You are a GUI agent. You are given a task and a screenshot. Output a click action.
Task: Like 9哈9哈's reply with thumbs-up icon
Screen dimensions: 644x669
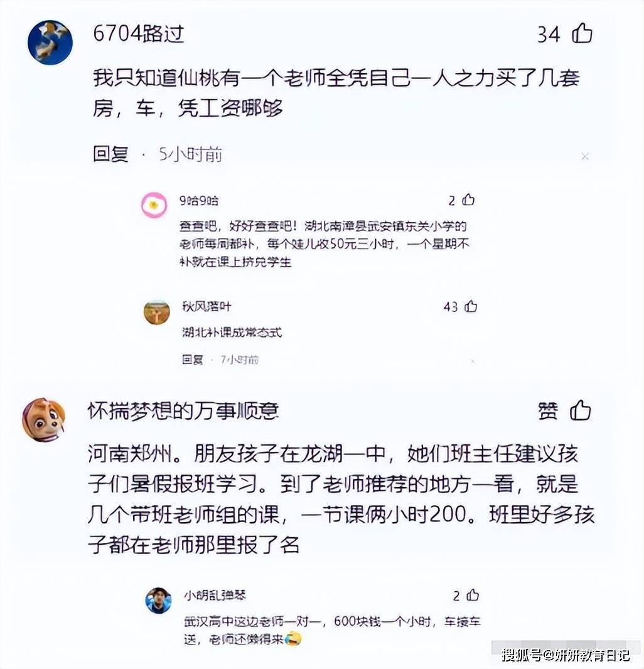pyautogui.click(x=469, y=200)
